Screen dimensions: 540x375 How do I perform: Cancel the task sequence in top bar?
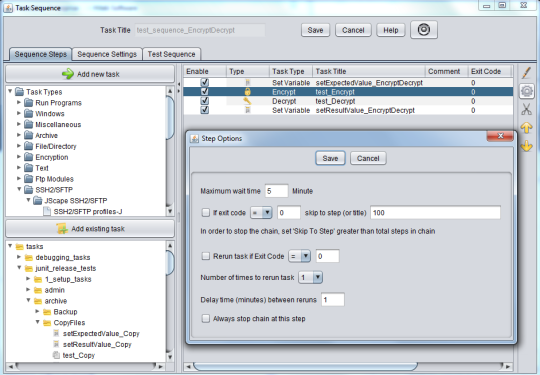coord(353,30)
